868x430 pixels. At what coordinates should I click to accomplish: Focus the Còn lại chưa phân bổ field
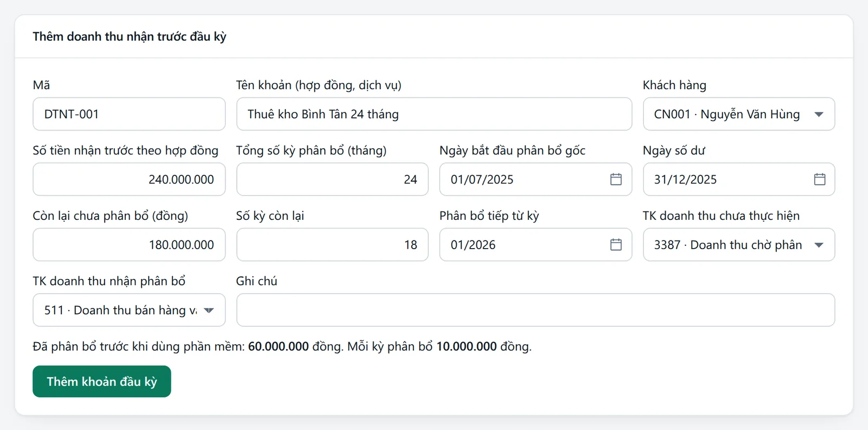click(129, 245)
